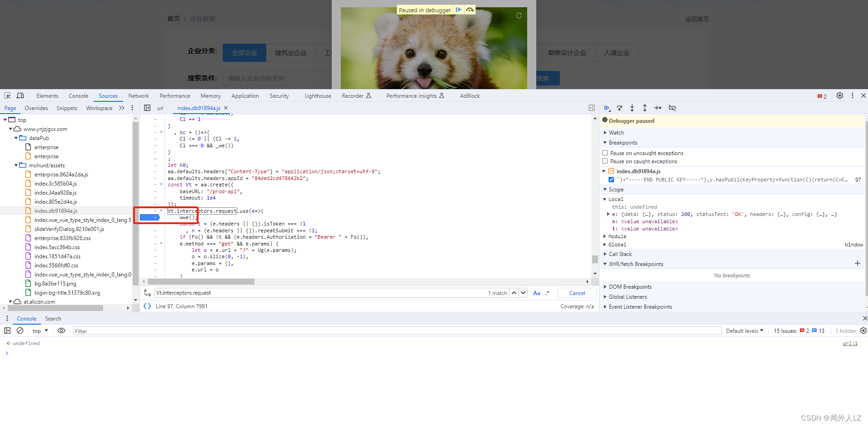Resume from the Paused in debugger overlay
This screenshot has height=426, width=868.
(459, 10)
